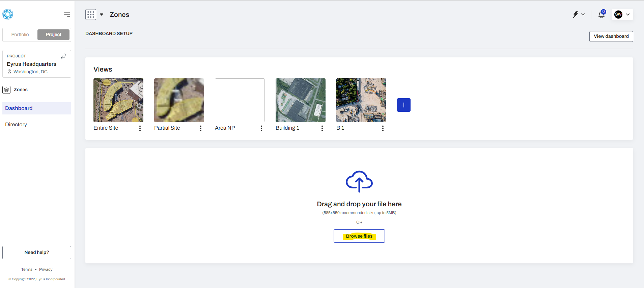Open the Terms link
The width and height of the screenshot is (644, 288).
27,269
